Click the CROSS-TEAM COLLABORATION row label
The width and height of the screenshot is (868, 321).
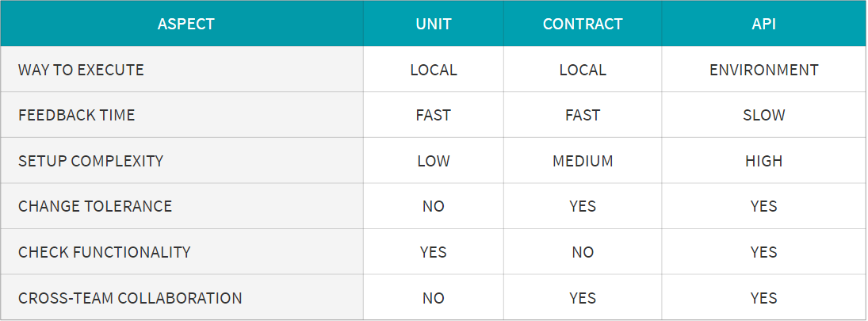coord(130,298)
